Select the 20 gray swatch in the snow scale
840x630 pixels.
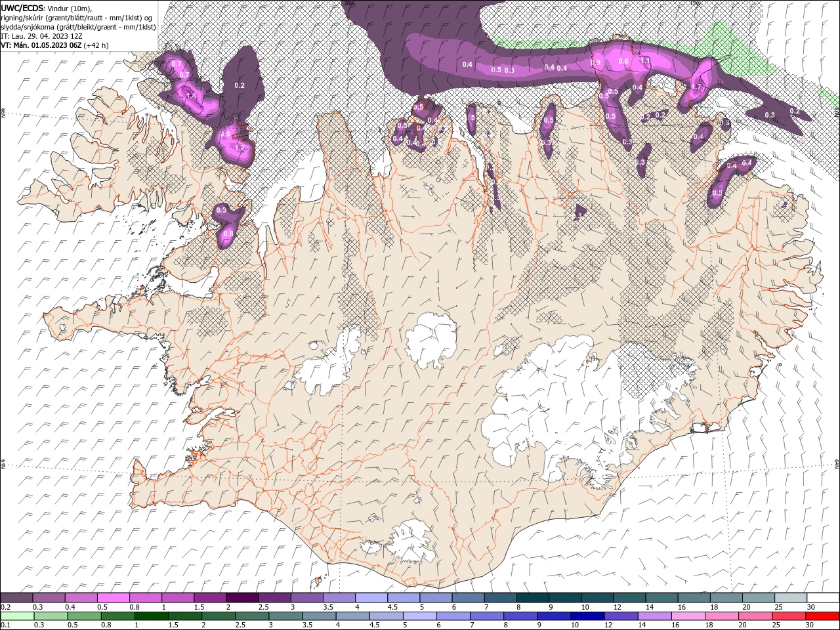pyautogui.click(x=759, y=598)
